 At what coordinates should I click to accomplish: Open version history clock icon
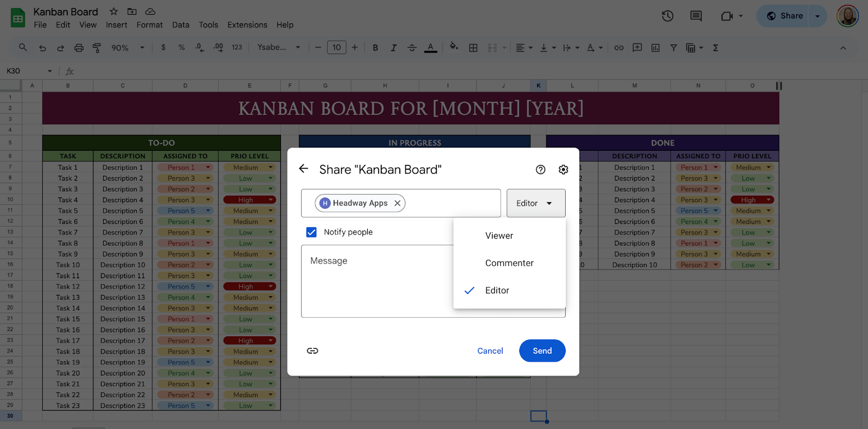667,16
